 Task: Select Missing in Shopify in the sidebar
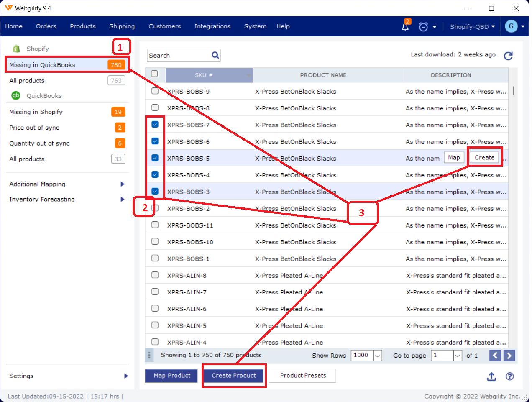click(67, 112)
